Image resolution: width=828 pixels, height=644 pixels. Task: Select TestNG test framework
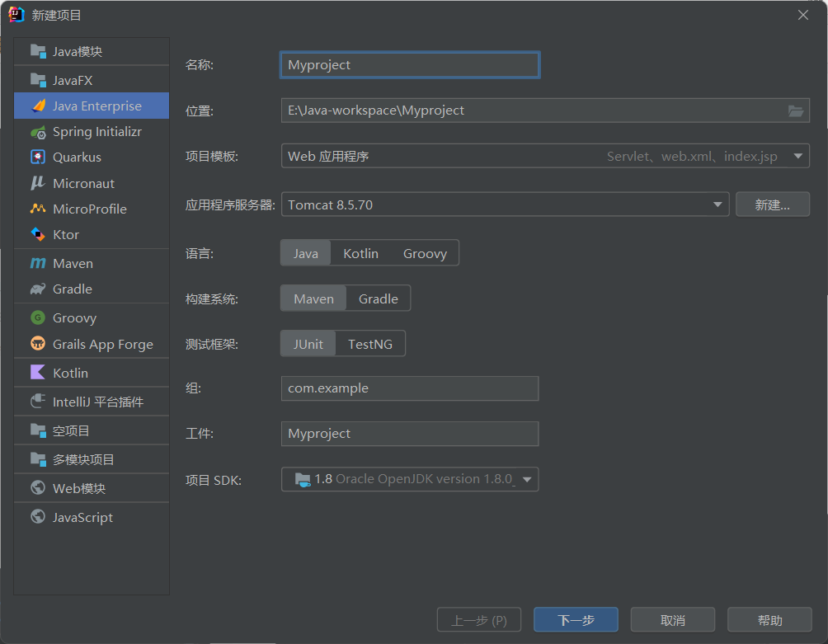pyautogui.click(x=370, y=344)
